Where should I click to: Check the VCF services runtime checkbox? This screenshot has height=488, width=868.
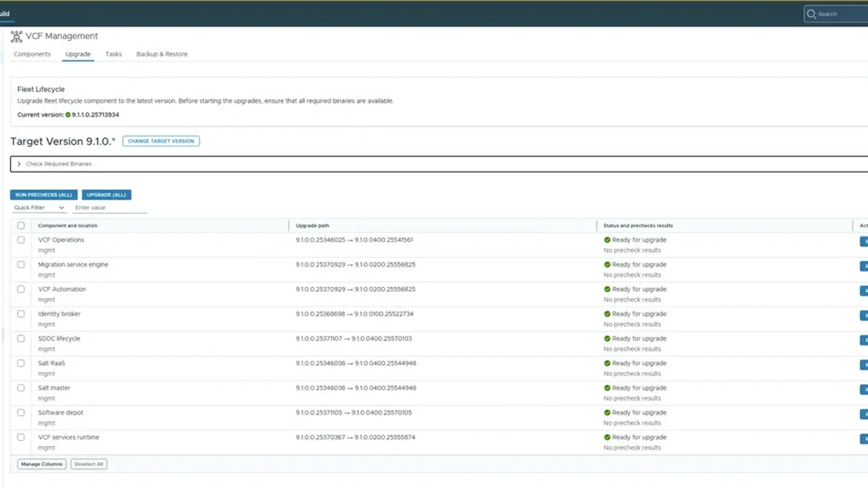[x=21, y=437]
